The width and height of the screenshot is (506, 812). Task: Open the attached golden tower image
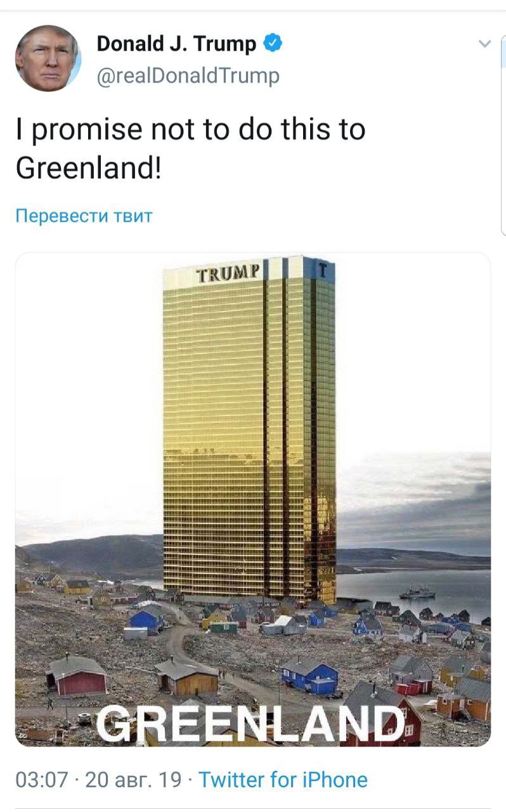(253, 499)
